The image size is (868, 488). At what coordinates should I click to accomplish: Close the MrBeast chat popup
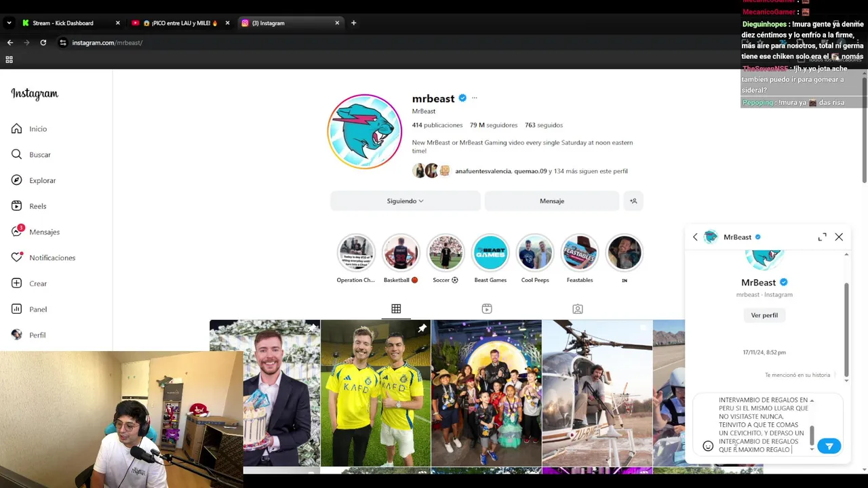[x=839, y=237]
